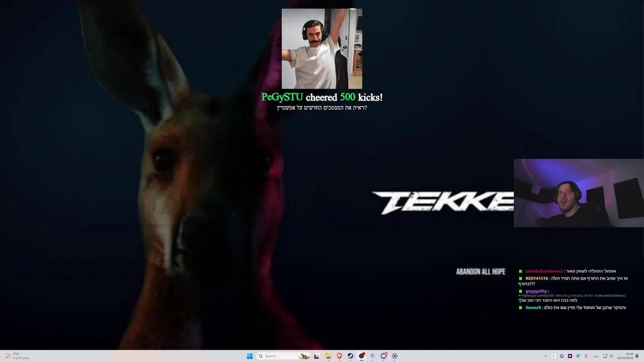The height and width of the screenshot is (362, 644).
Task: Click the LiamBaZookilover2 chat username
Action: 544,271
